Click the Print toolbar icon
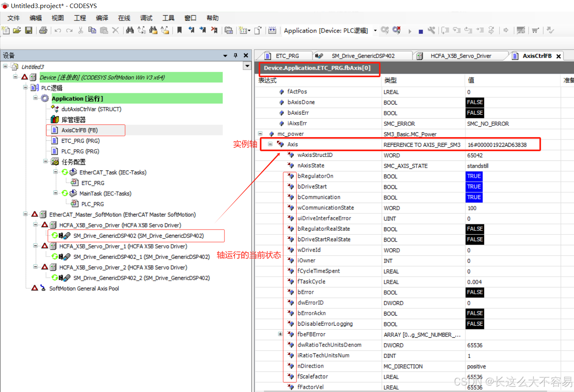Viewport: 574px width, 392px height. coord(43,30)
